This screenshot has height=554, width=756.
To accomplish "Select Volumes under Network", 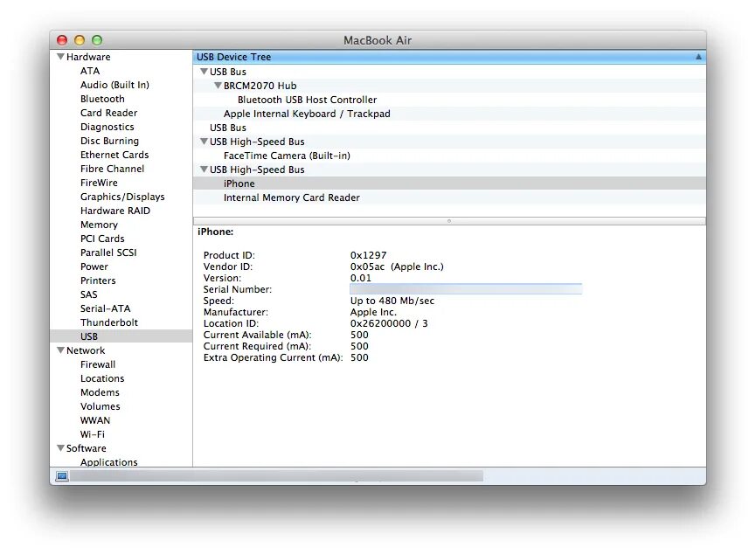I will tap(101, 406).
